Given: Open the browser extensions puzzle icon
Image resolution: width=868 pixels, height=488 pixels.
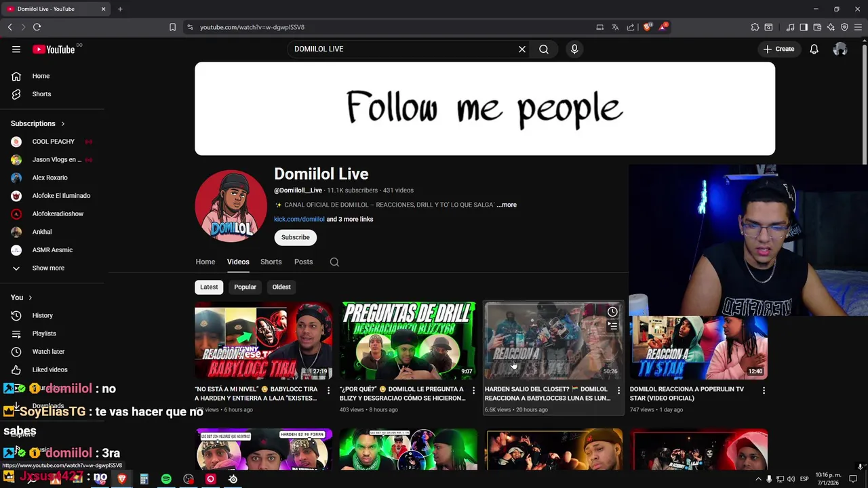Looking at the screenshot, I should tap(755, 27).
